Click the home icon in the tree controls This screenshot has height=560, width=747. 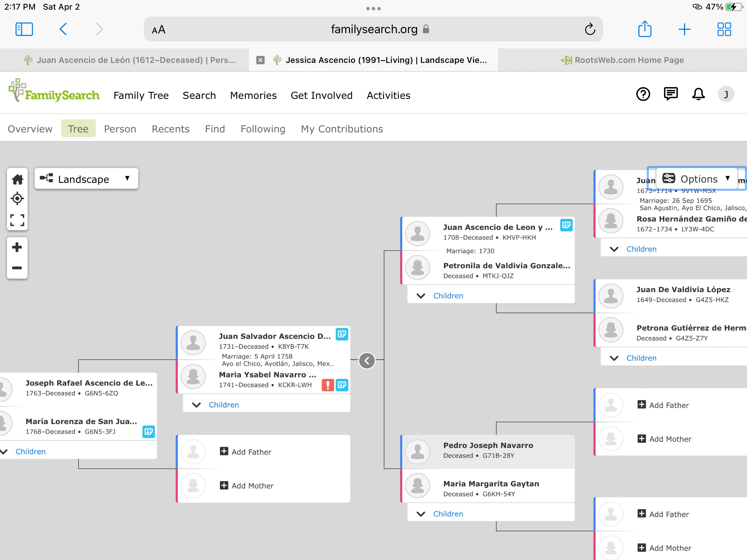coord(17,179)
